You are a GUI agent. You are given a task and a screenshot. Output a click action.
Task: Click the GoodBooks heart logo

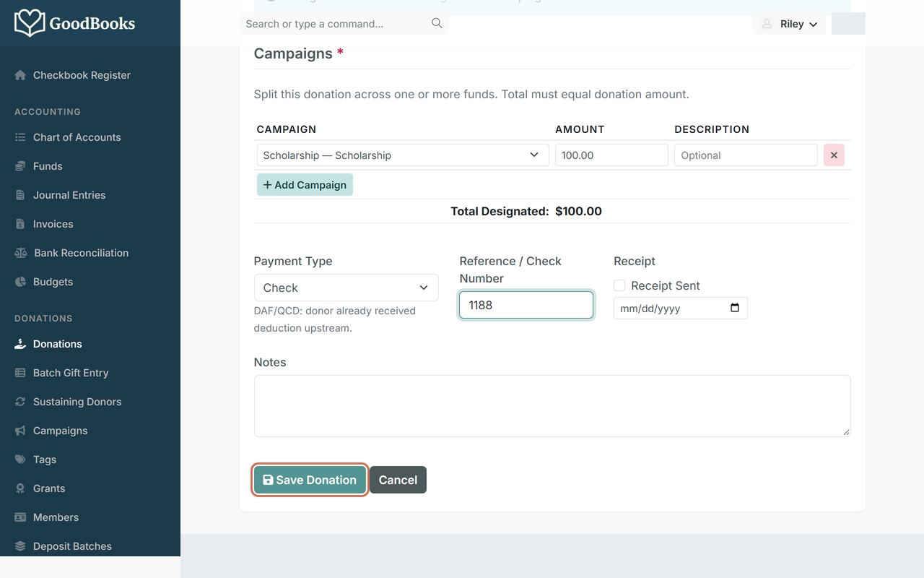pyautogui.click(x=30, y=23)
